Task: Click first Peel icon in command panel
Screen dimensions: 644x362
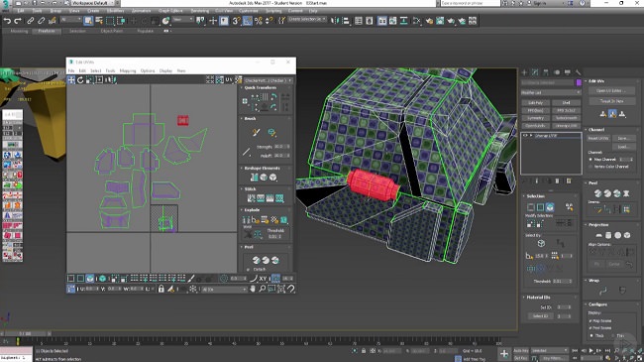Action: [x=597, y=193]
